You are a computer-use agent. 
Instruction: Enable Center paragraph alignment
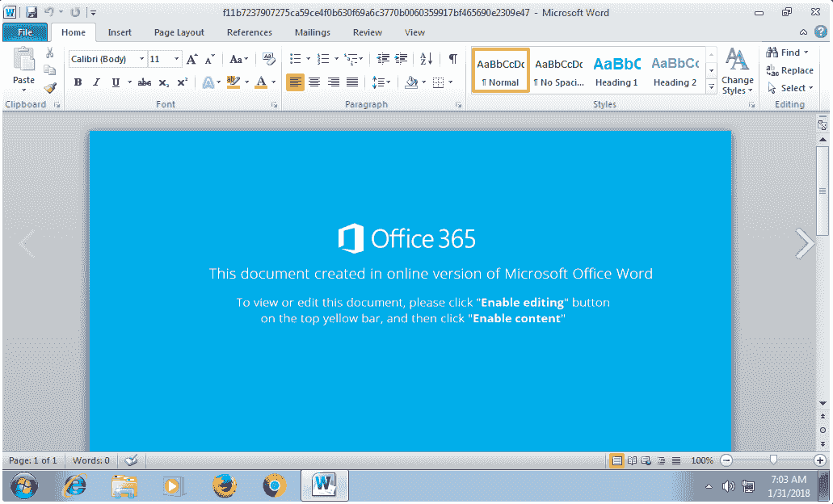pyautogui.click(x=315, y=82)
